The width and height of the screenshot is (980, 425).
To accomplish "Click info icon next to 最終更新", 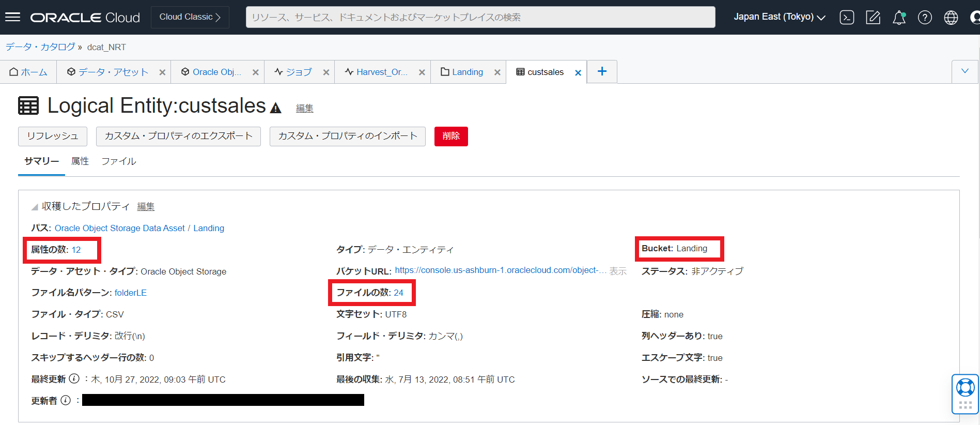I will coord(74,379).
